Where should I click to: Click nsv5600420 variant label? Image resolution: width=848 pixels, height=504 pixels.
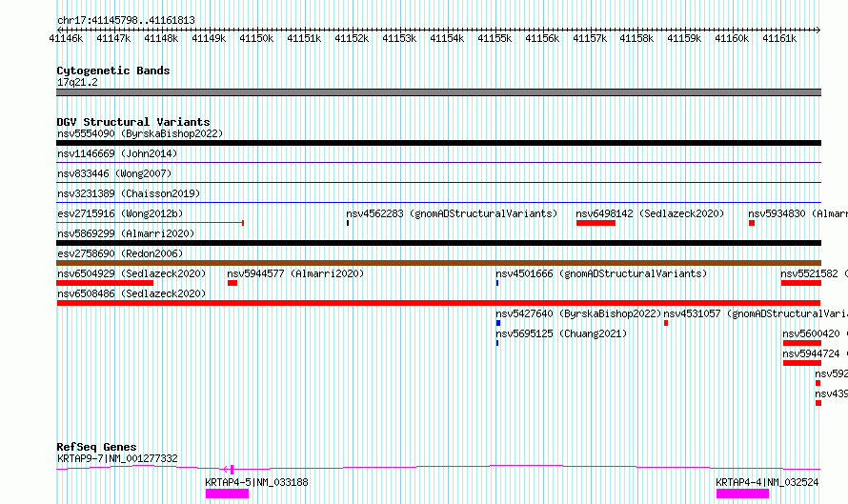tap(815, 333)
